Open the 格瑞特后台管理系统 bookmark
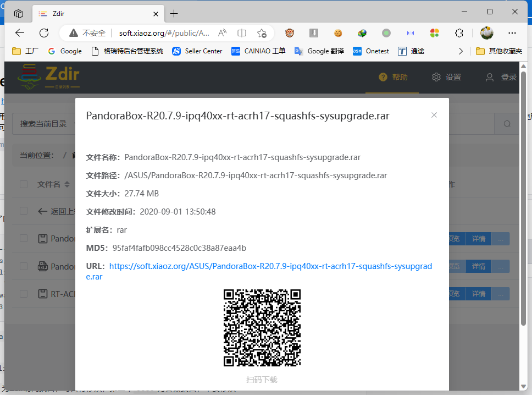This screenshot has width=532, height=395. tap(128, 51)
